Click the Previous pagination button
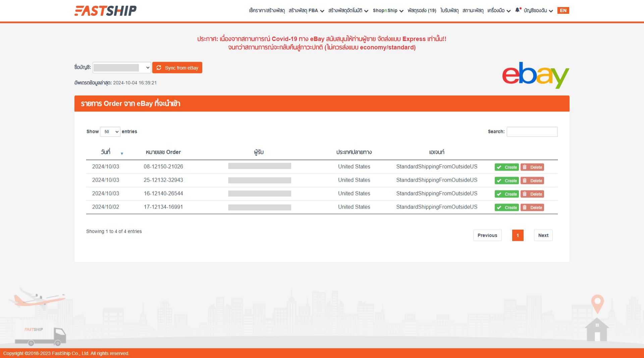 point(487,235)
